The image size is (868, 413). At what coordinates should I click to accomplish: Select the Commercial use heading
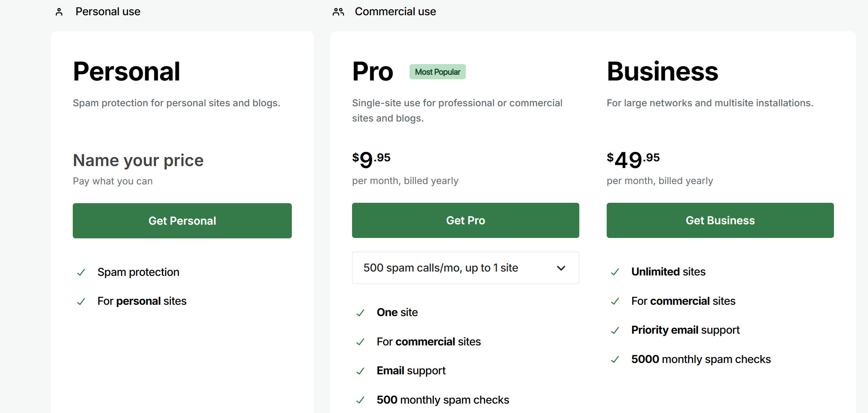pos(395,12)
